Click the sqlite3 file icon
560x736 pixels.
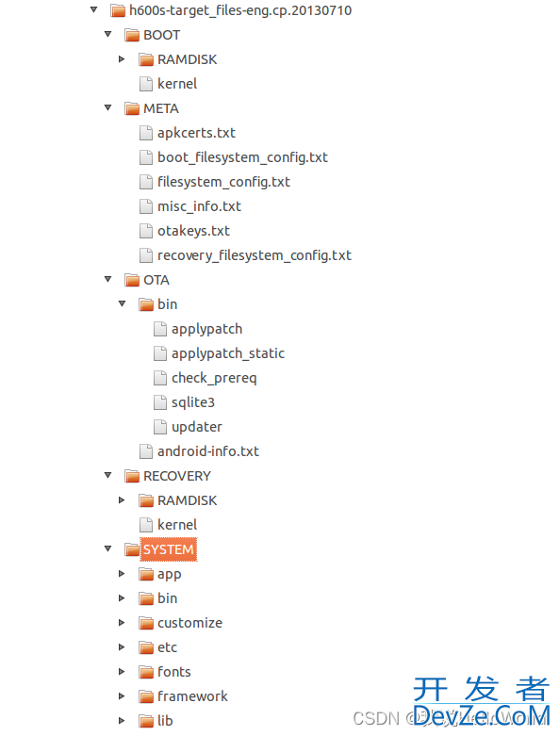tap(160, 402)
